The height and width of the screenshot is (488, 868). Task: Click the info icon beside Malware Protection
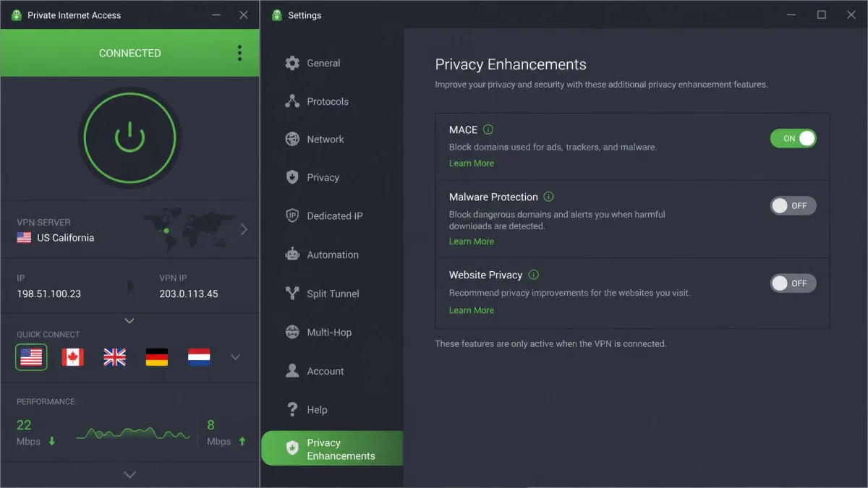(548, 197)
